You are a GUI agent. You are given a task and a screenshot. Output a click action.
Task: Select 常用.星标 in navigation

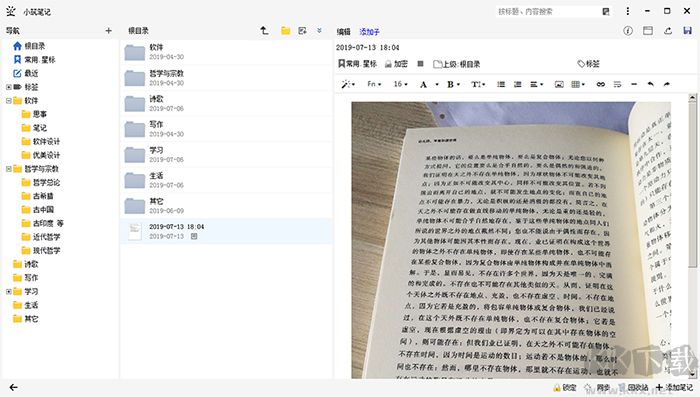[x=34, y=59]
